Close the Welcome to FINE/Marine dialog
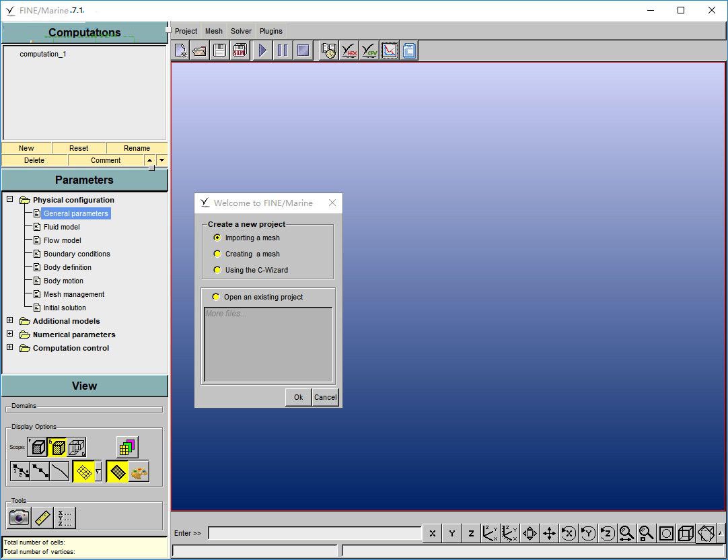728x560 pixels. [332, 203]
